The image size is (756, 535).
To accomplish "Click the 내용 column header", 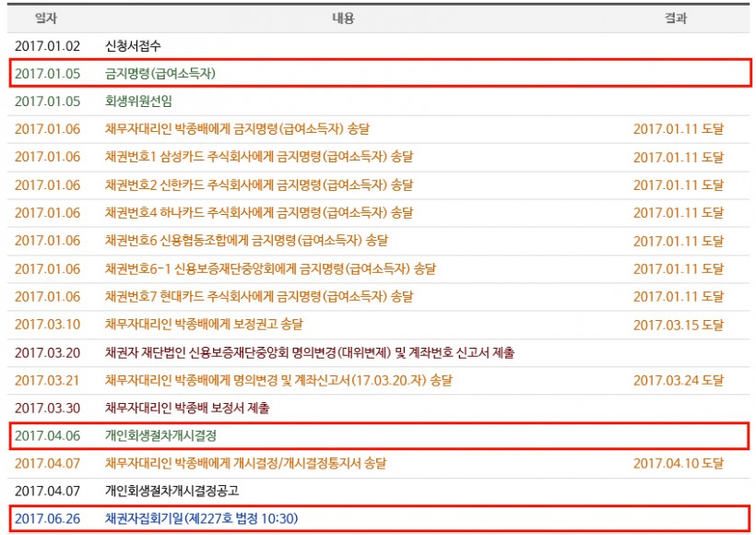I will pyautogui.click(x=343, y=18).
